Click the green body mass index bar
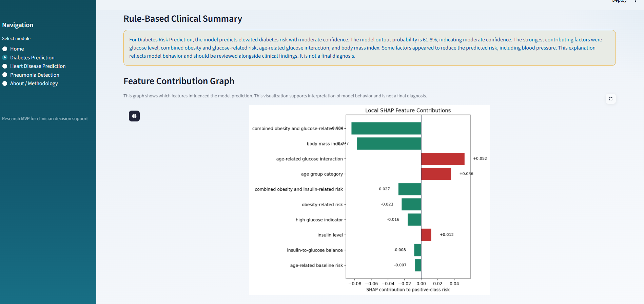Screen dimensions: 644x304 pyautogui.click(x=389, y=144)
